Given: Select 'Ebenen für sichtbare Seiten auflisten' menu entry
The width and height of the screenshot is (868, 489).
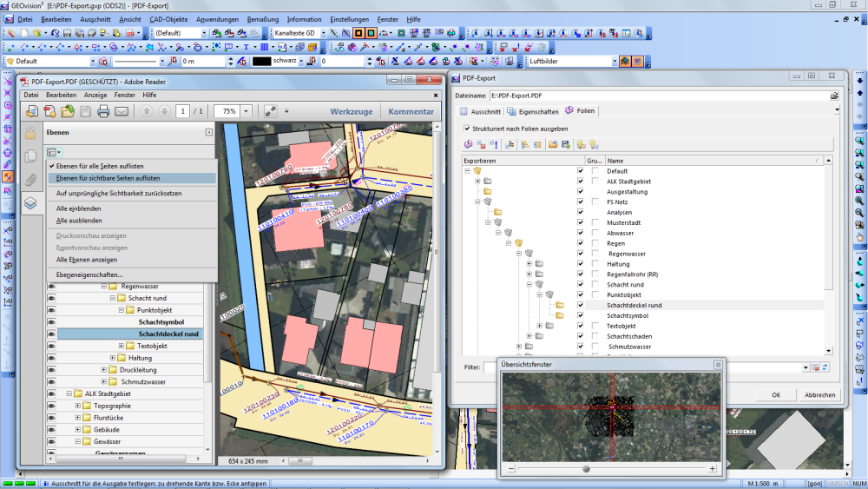Looking at the screenshot, I should [132, 178].
